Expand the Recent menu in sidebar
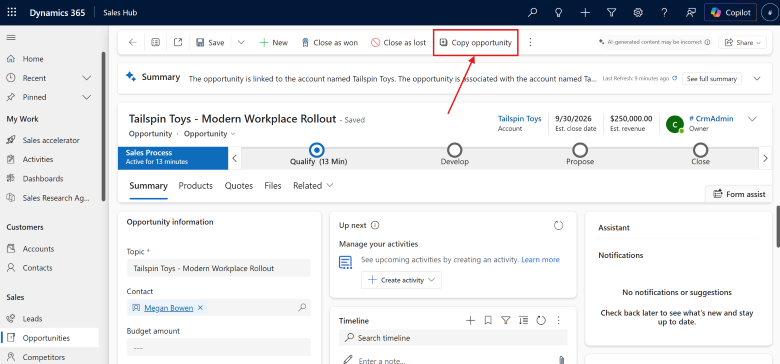The image size is (780, 364). 87,78
